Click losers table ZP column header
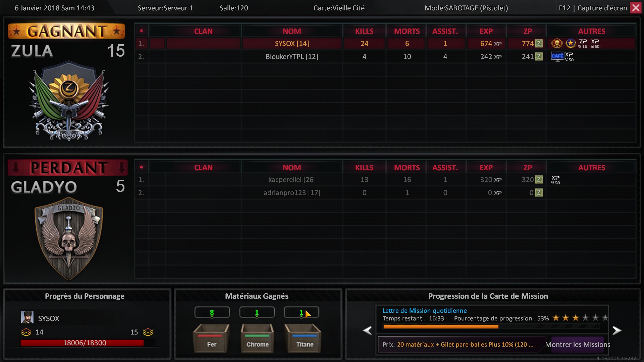The image size is (644, 362). point(527,168)
